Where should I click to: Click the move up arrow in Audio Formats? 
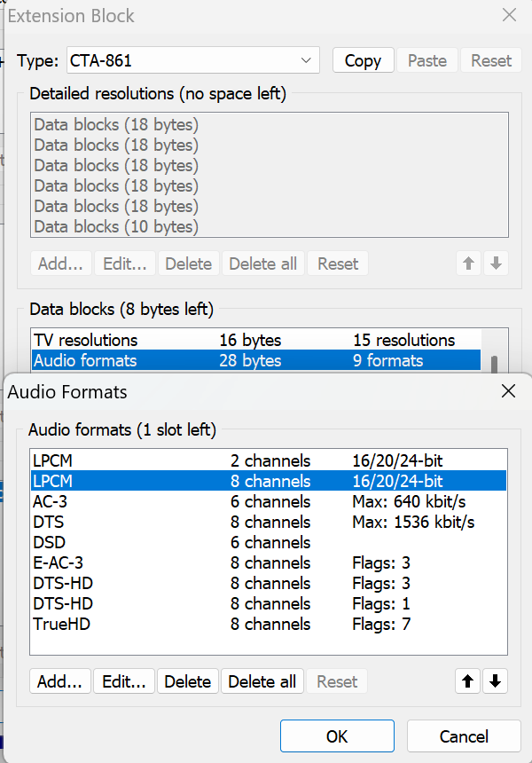(x=469, y=681)
